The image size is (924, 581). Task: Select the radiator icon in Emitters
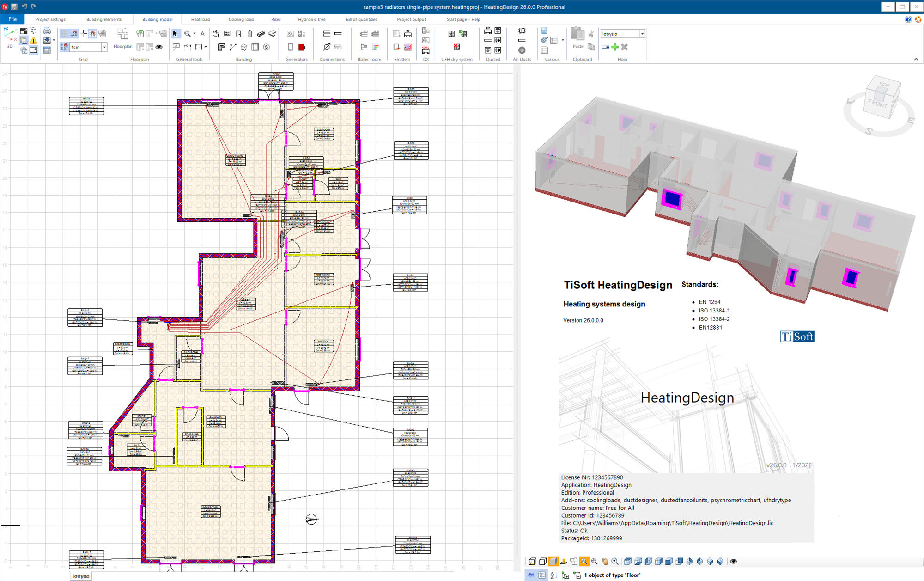(x=396, y=33)
